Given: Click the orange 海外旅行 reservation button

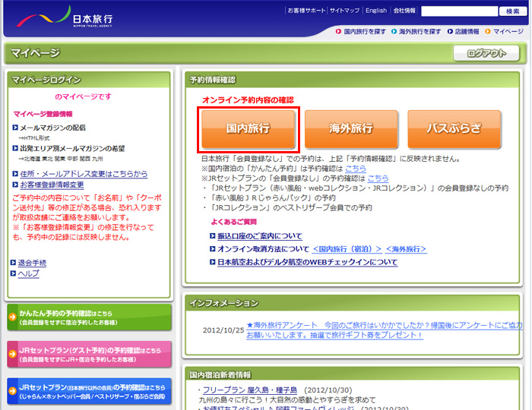Looking at the screenshot, I should (351, 129).
